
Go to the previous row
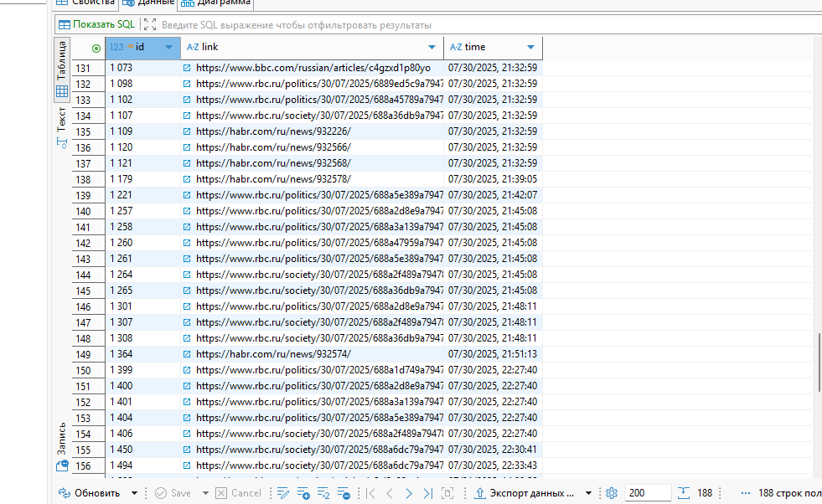point(390,493)
